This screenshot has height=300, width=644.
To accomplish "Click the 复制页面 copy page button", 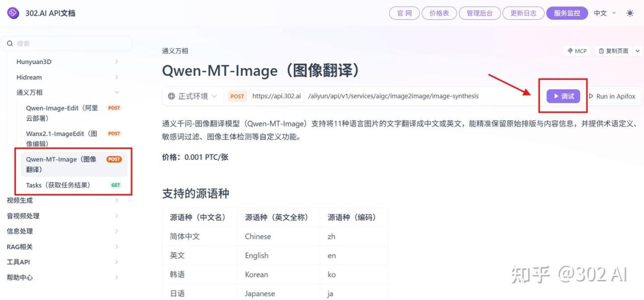I will [613, 51].
